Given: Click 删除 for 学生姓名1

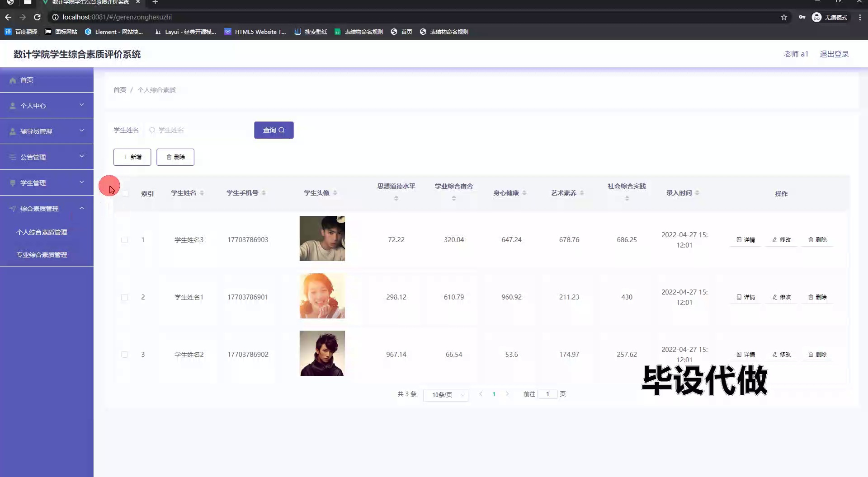Looking at the screenshot, I should click(817, 297).
